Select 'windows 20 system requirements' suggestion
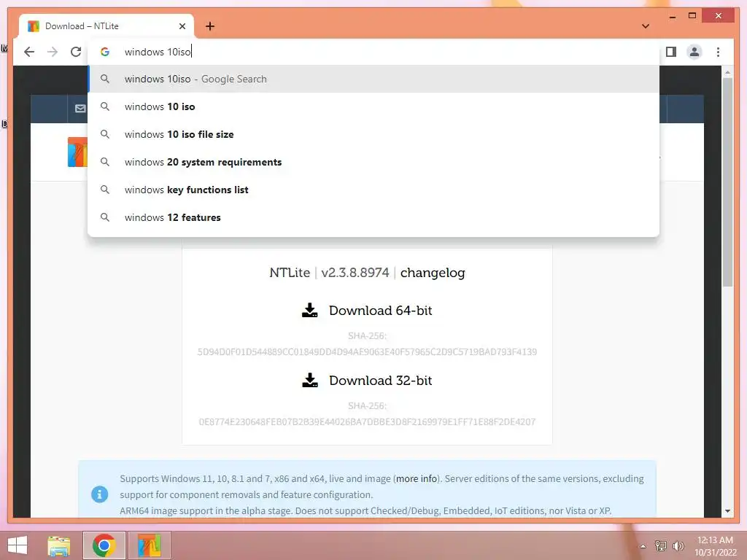The height and width of the screenshot is (560, 747). tap(373, 162)
